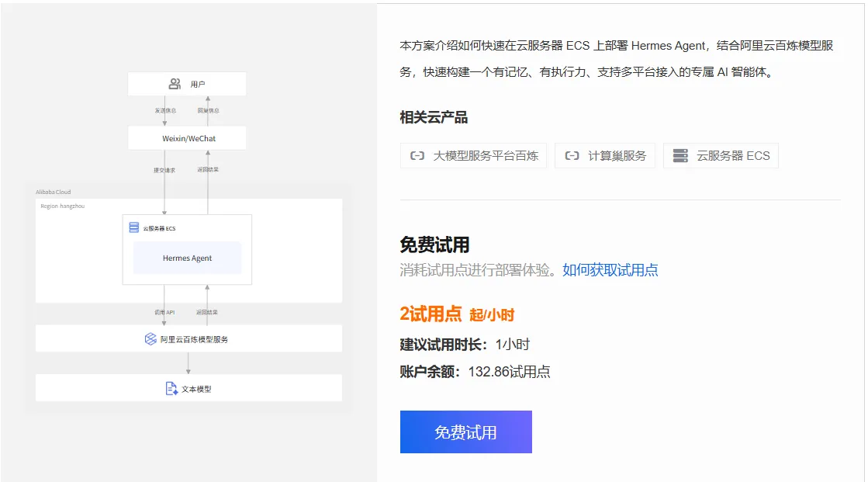Viewport: 868px width, 482px height.
Task: Click the Hermes Agent box in the diagram
Action: click(187, 258)
